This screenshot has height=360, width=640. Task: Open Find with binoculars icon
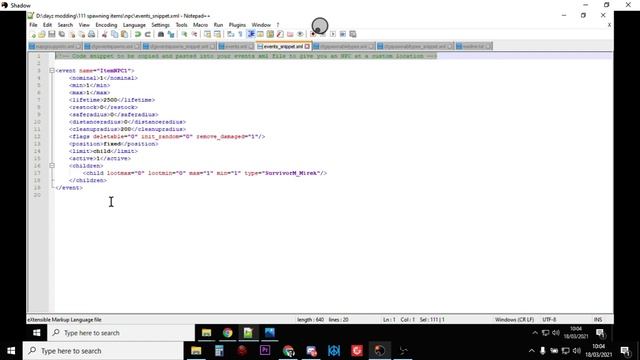pos(161,34)
